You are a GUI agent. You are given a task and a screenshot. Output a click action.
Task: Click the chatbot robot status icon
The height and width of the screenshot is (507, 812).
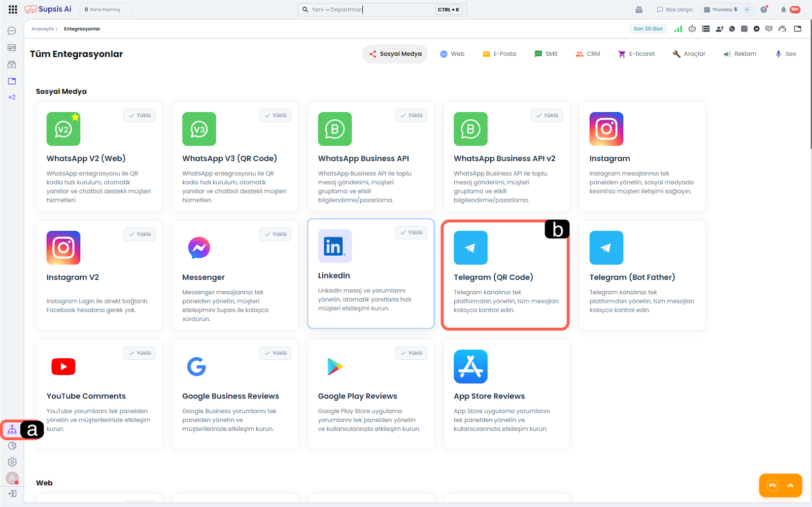[x=692, y=29]
